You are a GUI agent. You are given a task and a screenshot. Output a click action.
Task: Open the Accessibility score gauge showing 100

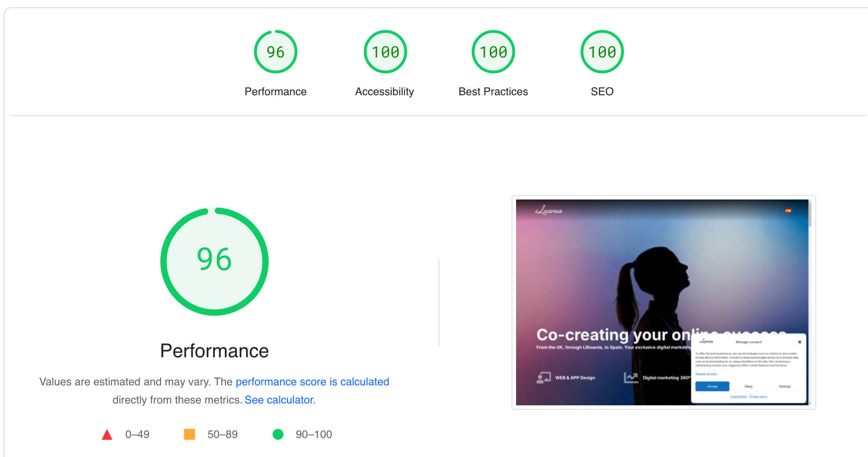click(x=385, y=52)
